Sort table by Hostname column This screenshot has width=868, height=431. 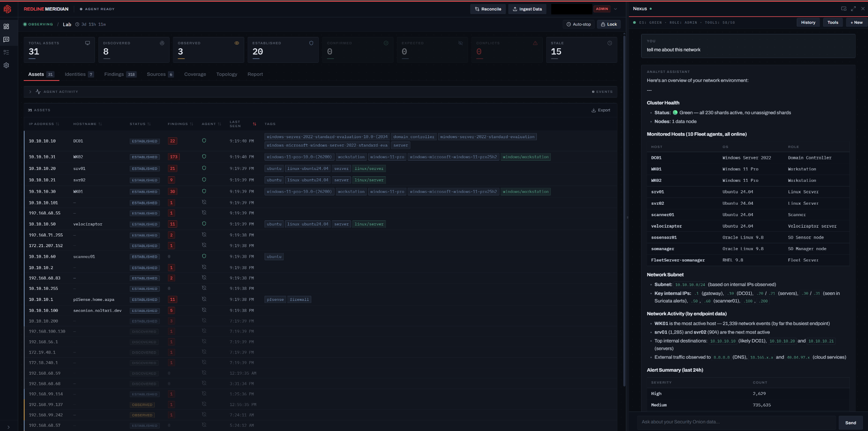(87, 124)
